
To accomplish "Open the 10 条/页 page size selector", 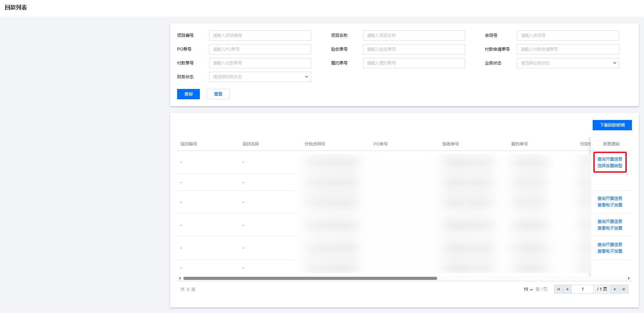I will pyautogui.click(x=528, y=289).
